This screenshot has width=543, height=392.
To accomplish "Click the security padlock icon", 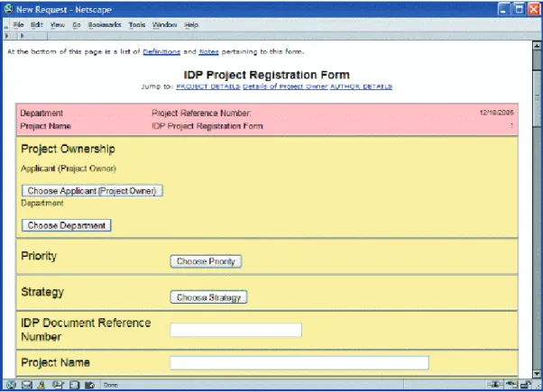I will pos(527,385).
